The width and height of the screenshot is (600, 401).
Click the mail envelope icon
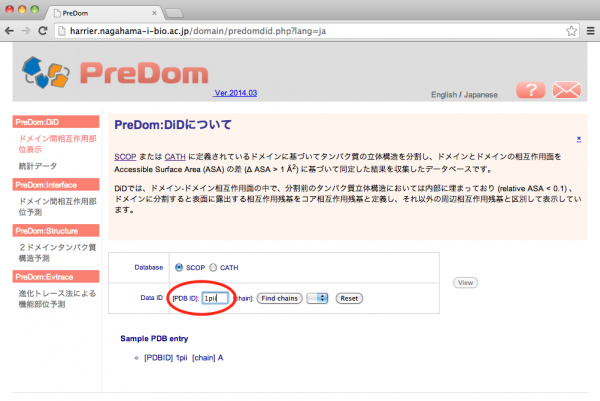(x=566, y=90)
